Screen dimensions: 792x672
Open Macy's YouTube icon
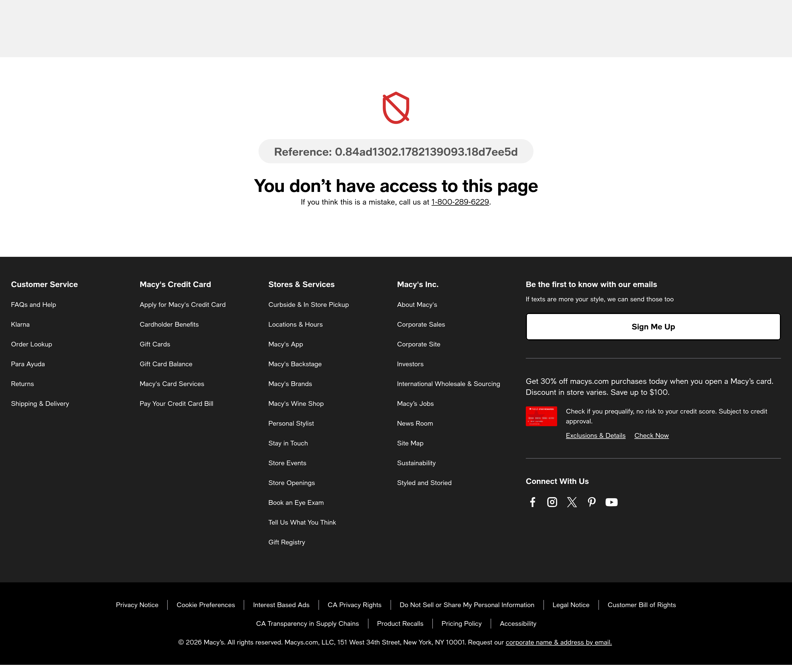point(611,502)
